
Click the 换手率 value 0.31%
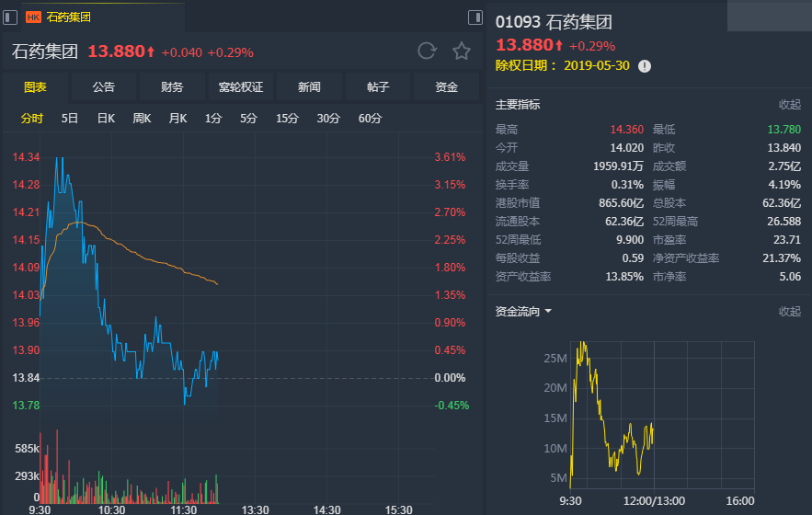pos(627,185)
